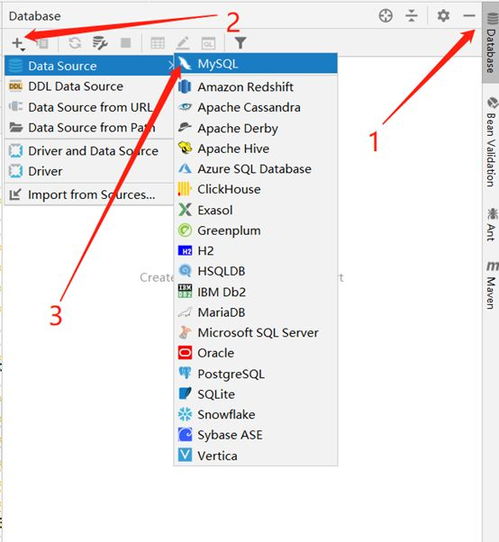The height and width of the screenshot is (542, 499).
Task: Click the Duplicate data source icon
Action: (43, 44)
